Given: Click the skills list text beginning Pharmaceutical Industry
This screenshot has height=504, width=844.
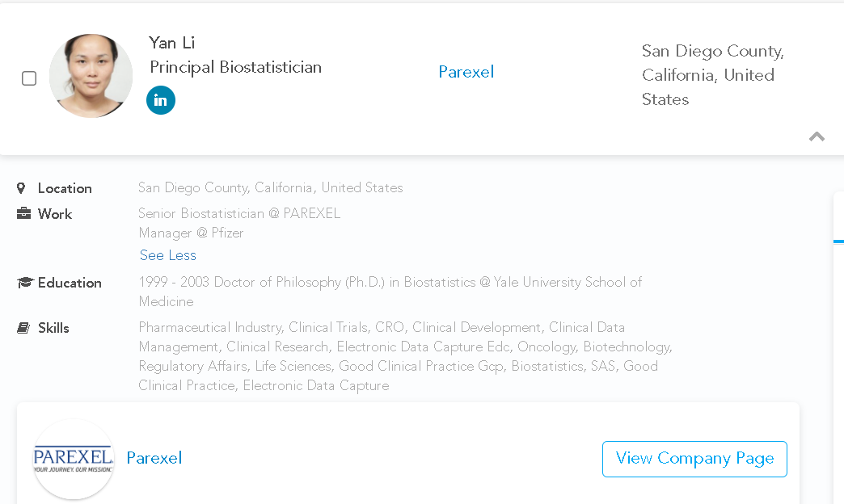Looking at the screenshot, I should tap(405, 356).
